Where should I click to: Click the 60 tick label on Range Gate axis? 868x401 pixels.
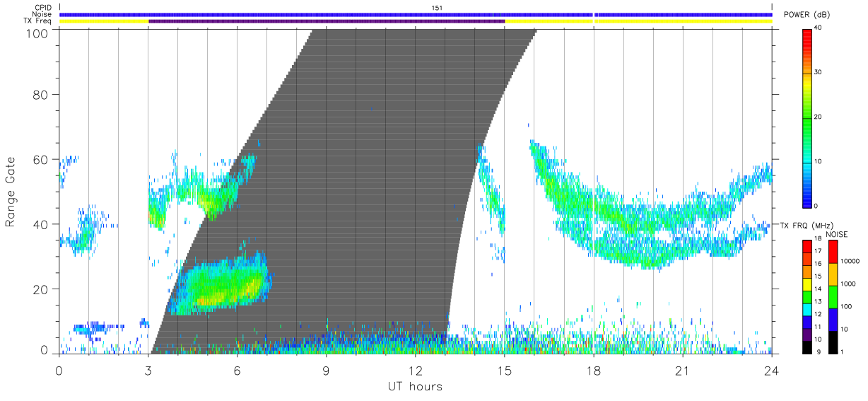coord(41,159)
